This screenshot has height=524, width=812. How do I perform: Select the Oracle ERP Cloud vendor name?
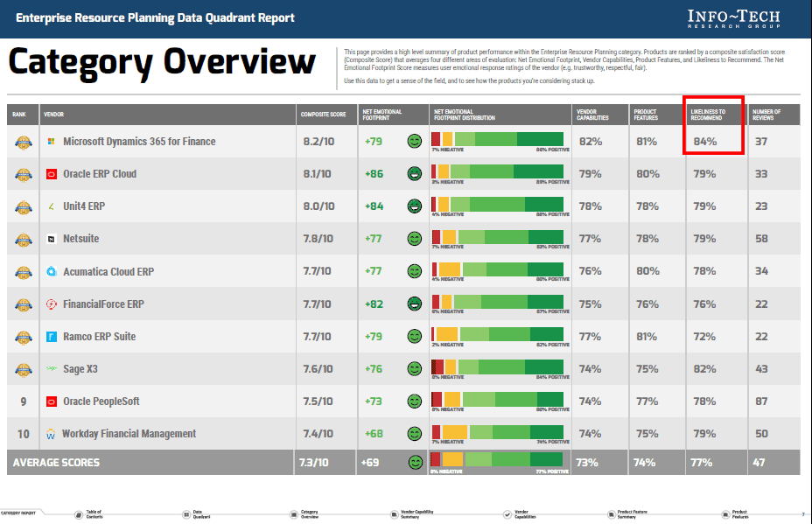click(100, 174)
